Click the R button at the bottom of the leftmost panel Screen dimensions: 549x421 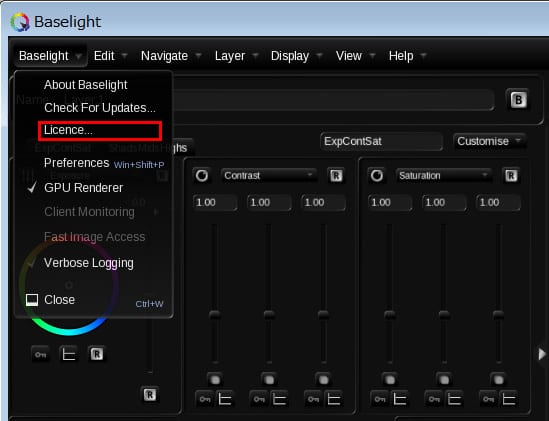point(150,395)
